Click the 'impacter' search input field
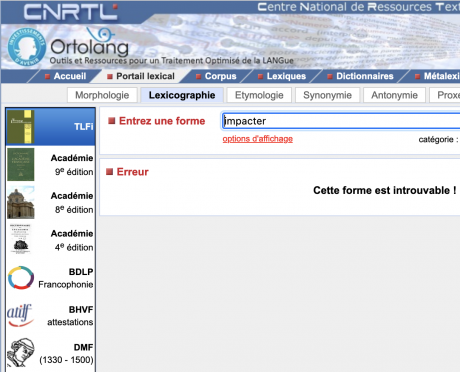This screenshot has height=372, width=460. tap(341, 121)
